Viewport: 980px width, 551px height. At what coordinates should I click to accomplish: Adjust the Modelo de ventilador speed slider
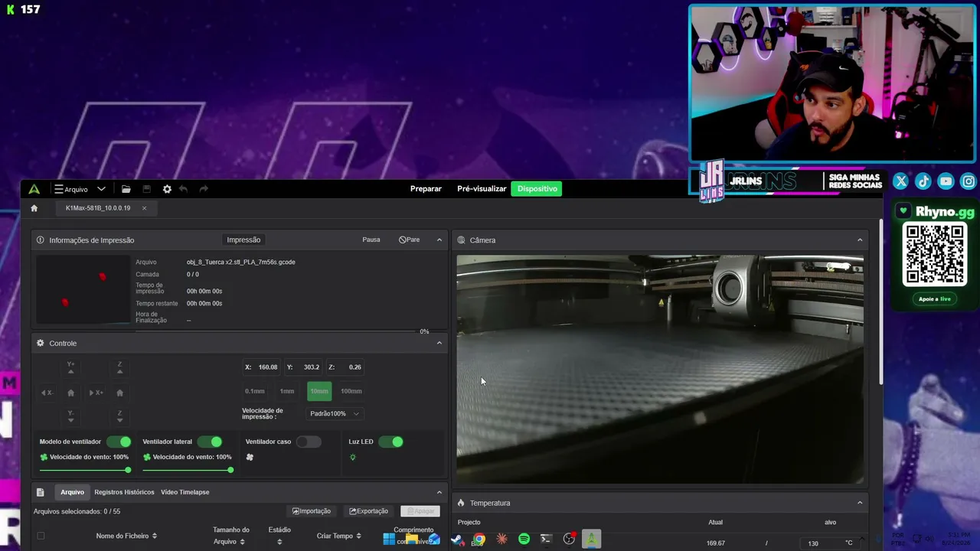tap(84, 470)
